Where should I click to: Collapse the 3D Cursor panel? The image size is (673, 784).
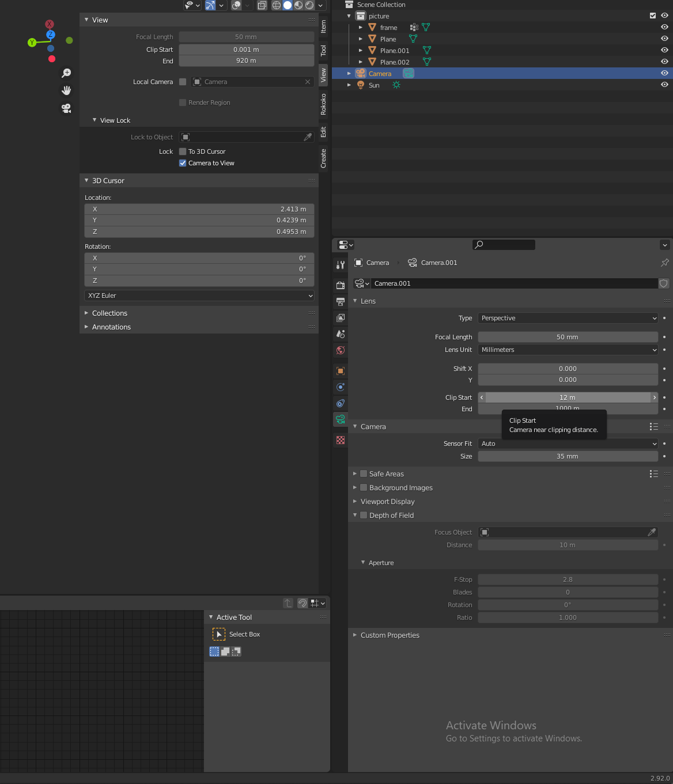86,180
